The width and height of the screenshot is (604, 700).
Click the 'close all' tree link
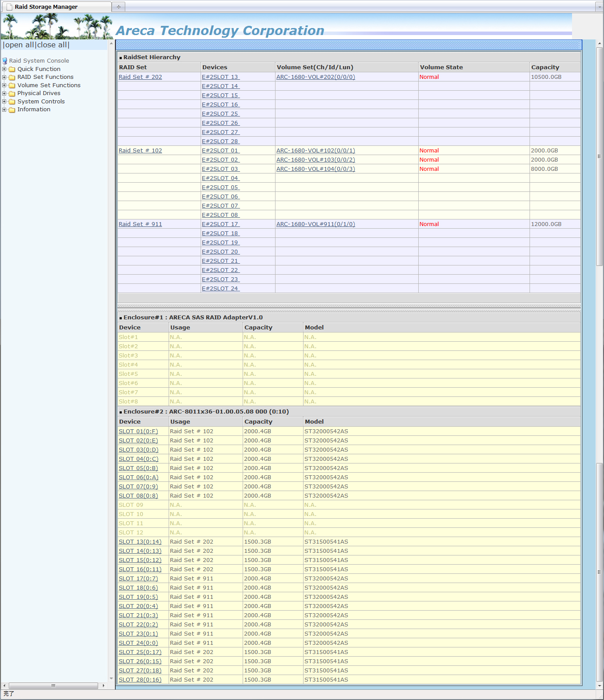click(x=52, y=45)
